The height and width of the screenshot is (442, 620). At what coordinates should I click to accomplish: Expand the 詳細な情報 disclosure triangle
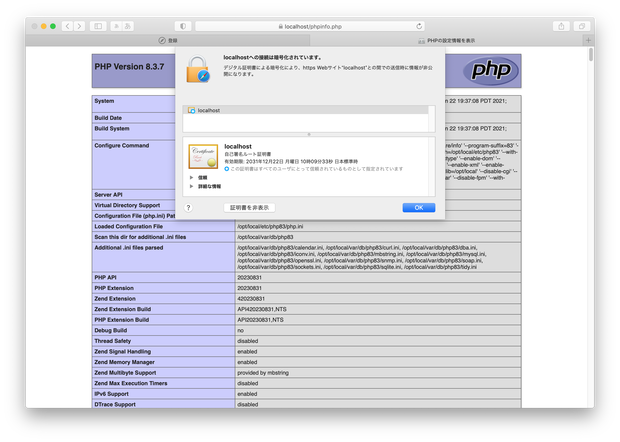click(191, 186)
